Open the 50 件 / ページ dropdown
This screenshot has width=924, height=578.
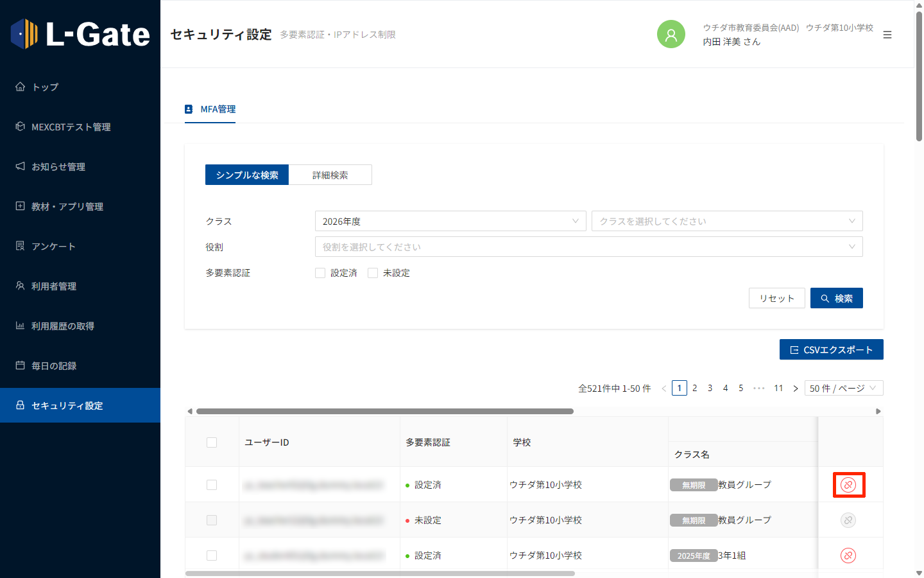[x=844, y=388]
